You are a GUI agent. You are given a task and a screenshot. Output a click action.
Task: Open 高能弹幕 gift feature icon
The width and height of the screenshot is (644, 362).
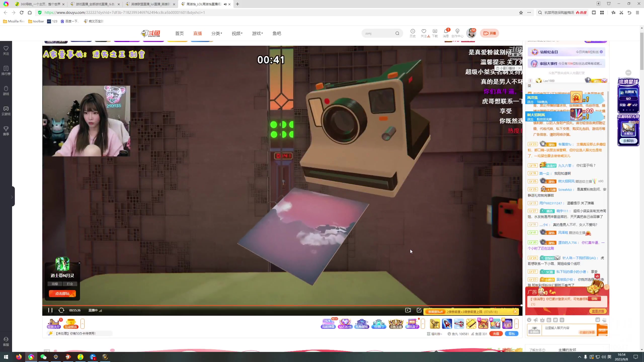[328, 324]
